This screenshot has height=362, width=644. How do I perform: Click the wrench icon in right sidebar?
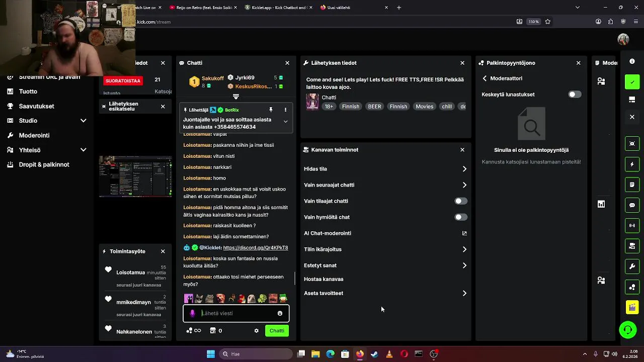click(x=632, y=266)
